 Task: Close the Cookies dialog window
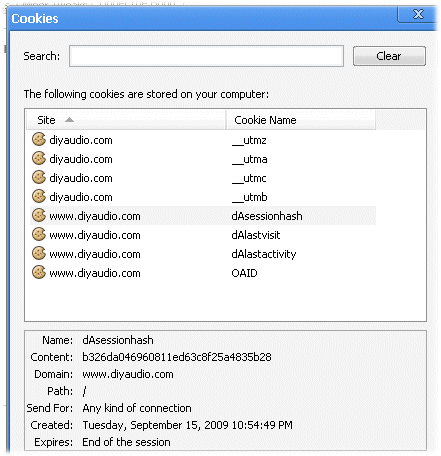coord(418,14)
